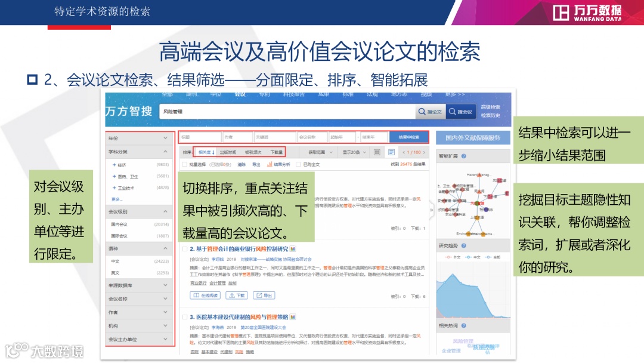Click the 搜论文 magnifier search button
The width and height of the screenshot is (644, 363).
pos(430,112)
